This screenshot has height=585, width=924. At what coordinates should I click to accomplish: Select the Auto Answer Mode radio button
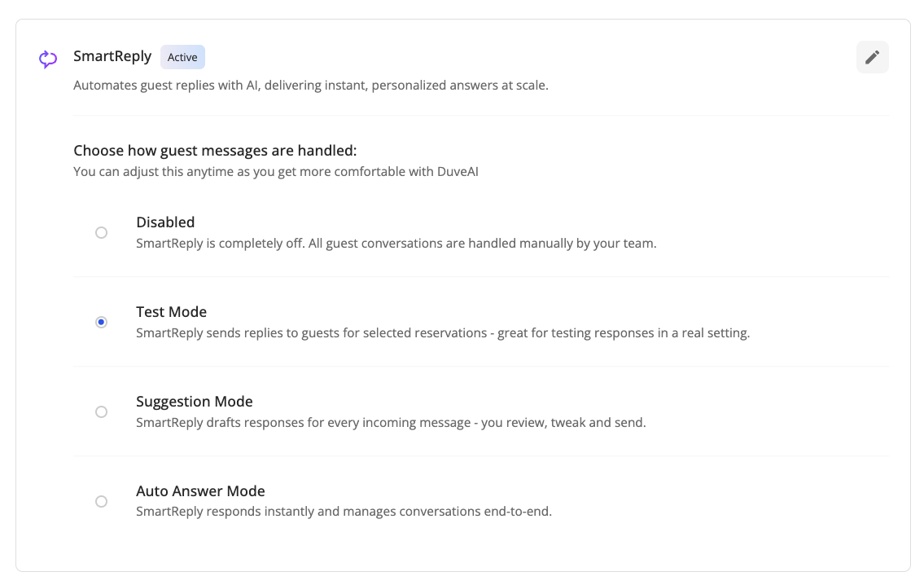click(101, 502)
